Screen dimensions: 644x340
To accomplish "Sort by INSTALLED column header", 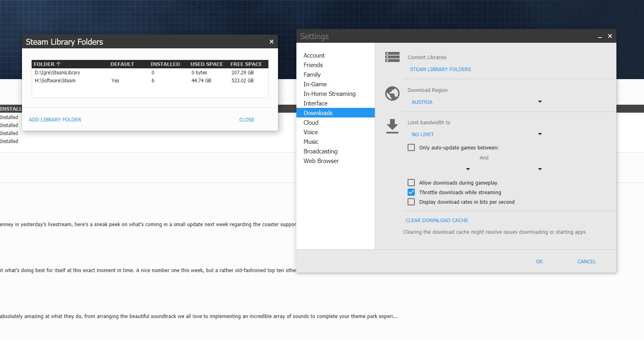I will coord(165,64).
